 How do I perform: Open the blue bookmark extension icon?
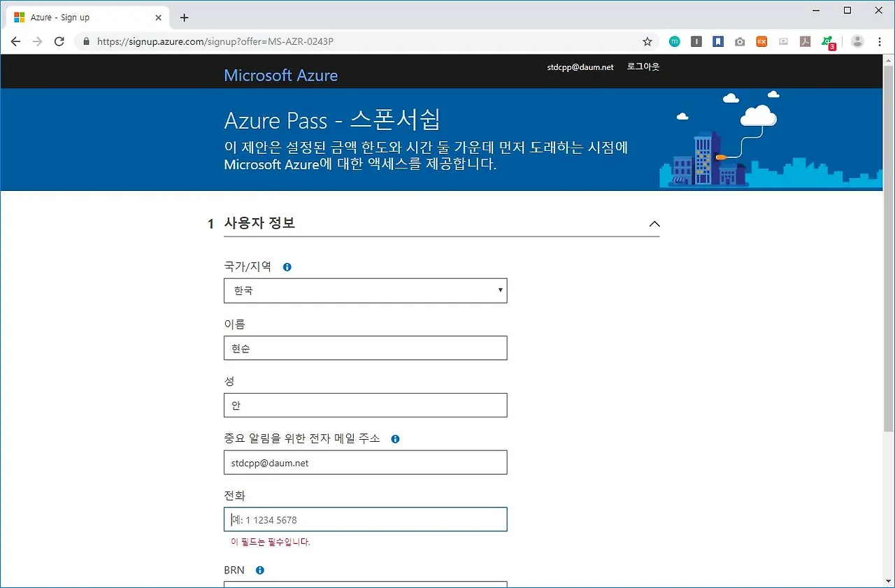717,41
